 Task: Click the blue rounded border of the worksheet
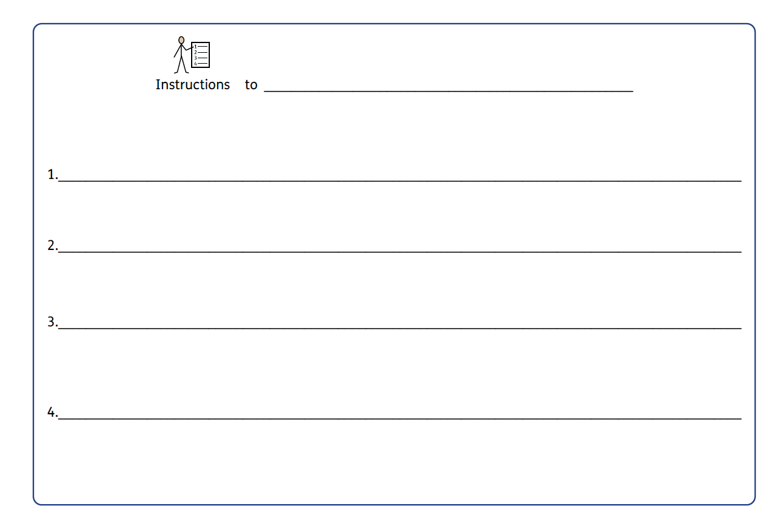[394, 24]
